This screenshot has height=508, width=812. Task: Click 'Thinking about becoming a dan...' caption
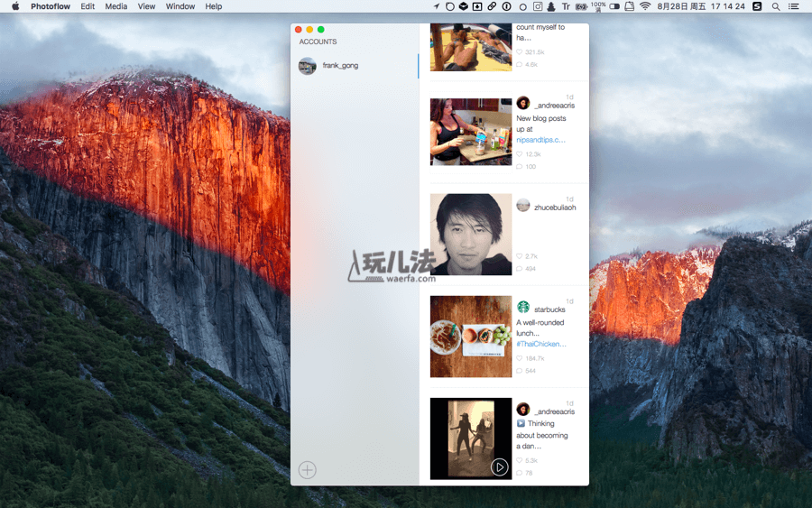pos(542,435)
